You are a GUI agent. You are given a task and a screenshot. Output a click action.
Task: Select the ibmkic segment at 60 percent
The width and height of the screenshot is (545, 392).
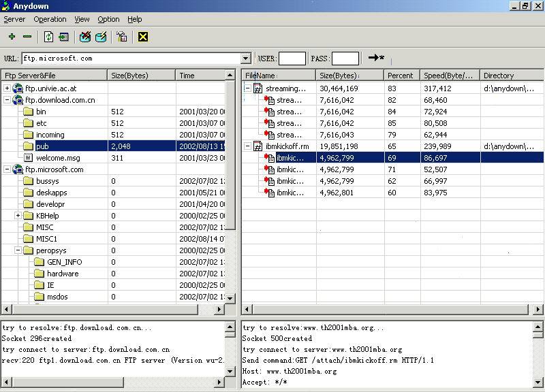[x=290, y=193]
